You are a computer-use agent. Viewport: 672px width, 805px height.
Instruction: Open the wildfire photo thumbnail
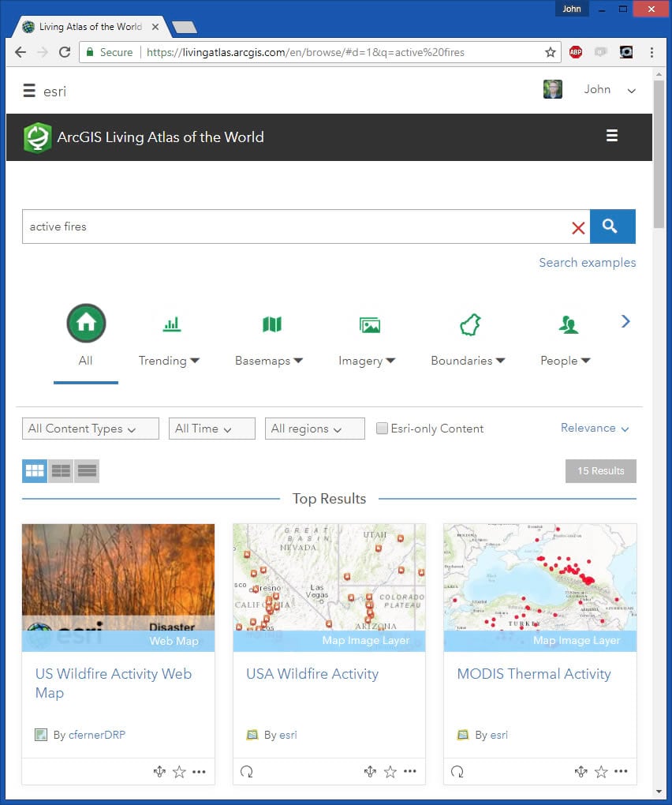click(x=118, y=587)
